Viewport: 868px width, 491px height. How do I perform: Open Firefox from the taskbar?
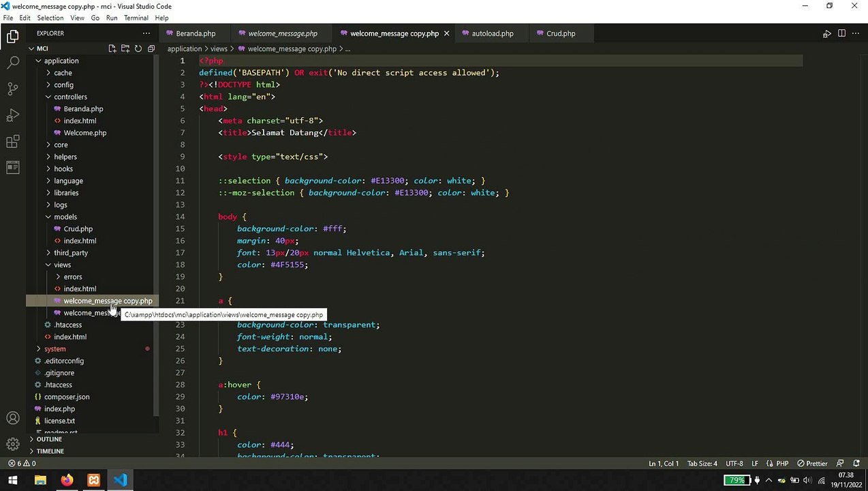(66, 480)
